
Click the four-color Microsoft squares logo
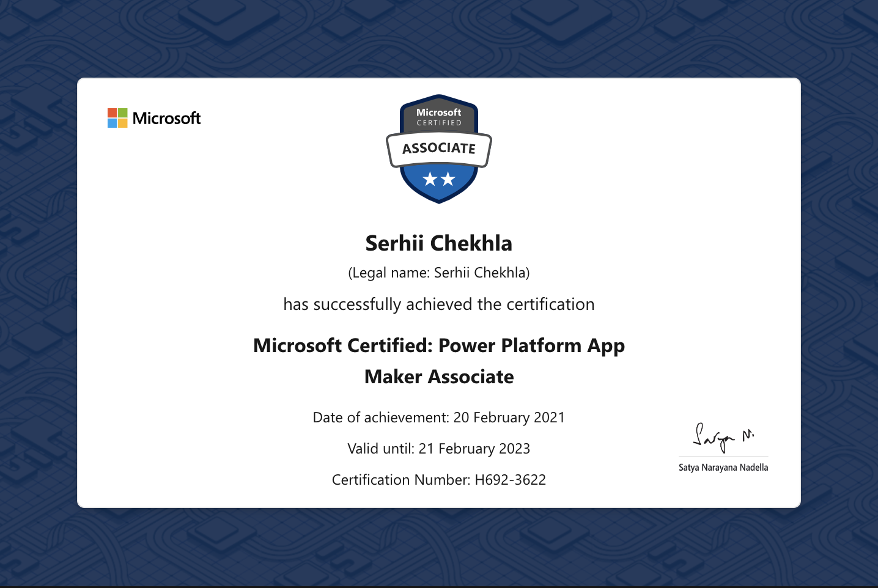pos(117,118)
